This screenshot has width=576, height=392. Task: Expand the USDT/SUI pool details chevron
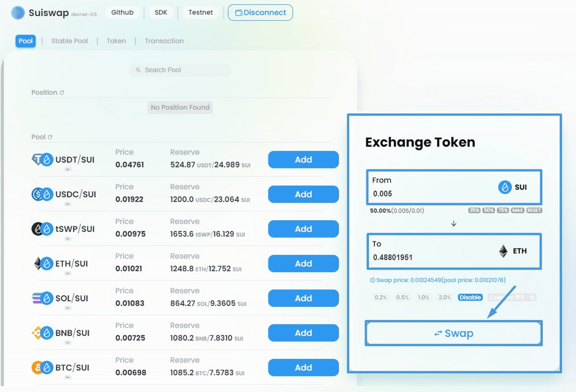pyautogui.click(x=67, y=170)
